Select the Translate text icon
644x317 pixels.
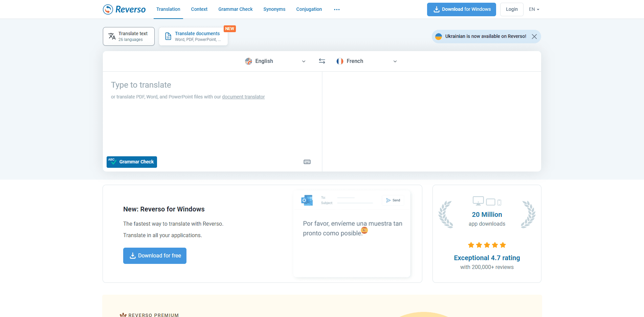[x=112, y=36]
